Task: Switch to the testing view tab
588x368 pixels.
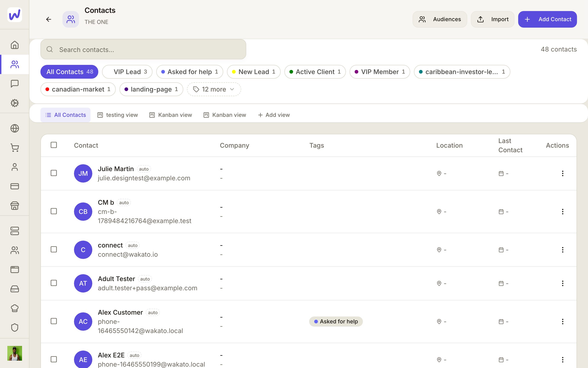Action: 118,115
